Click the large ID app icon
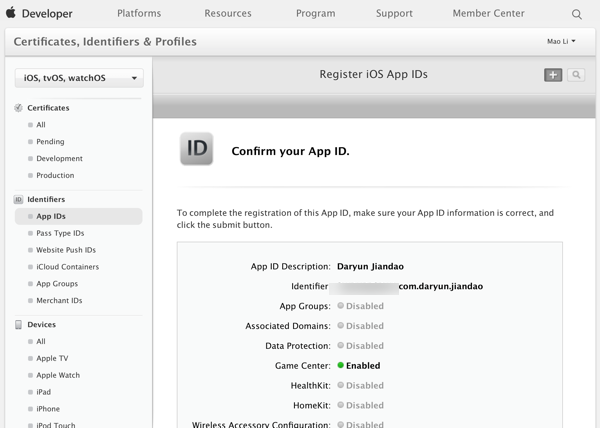The width and height of the screenshot is (600, 428). pos(197,148)
